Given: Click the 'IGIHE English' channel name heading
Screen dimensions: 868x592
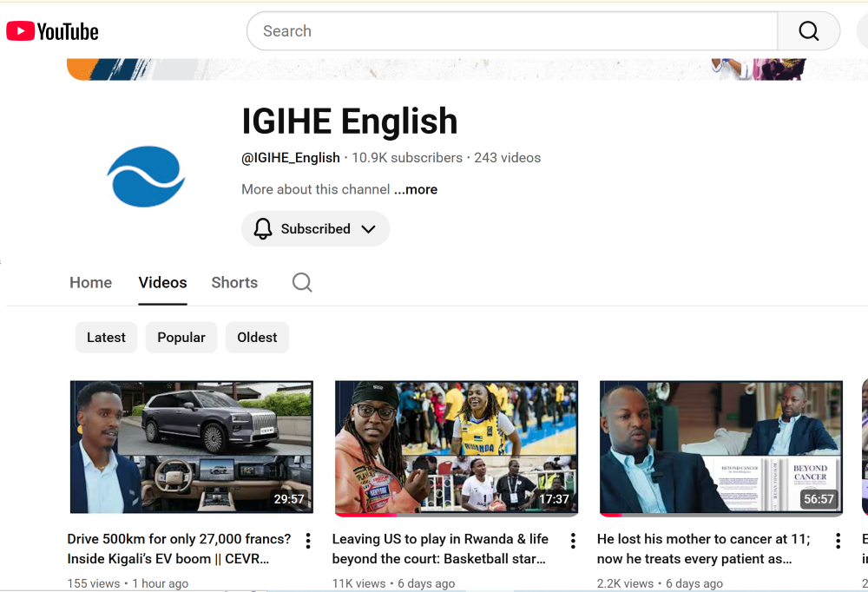Looking at the screenshot, I should [350, 121].
